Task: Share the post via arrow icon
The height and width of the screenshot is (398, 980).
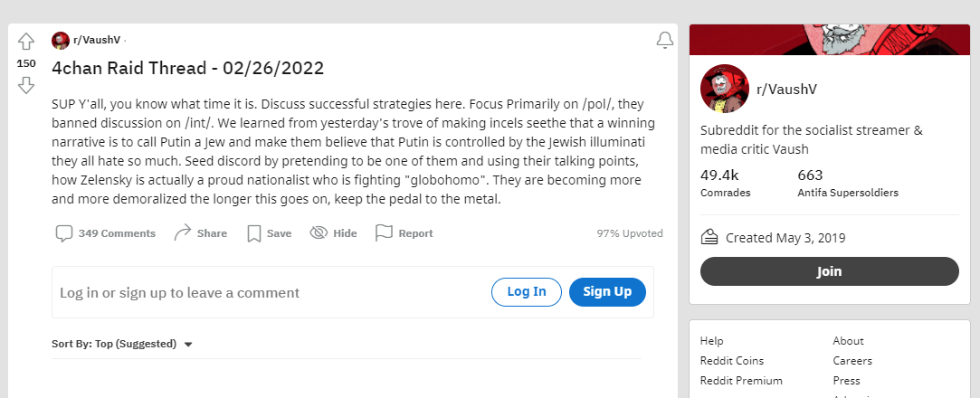Action: click(183, 233)
